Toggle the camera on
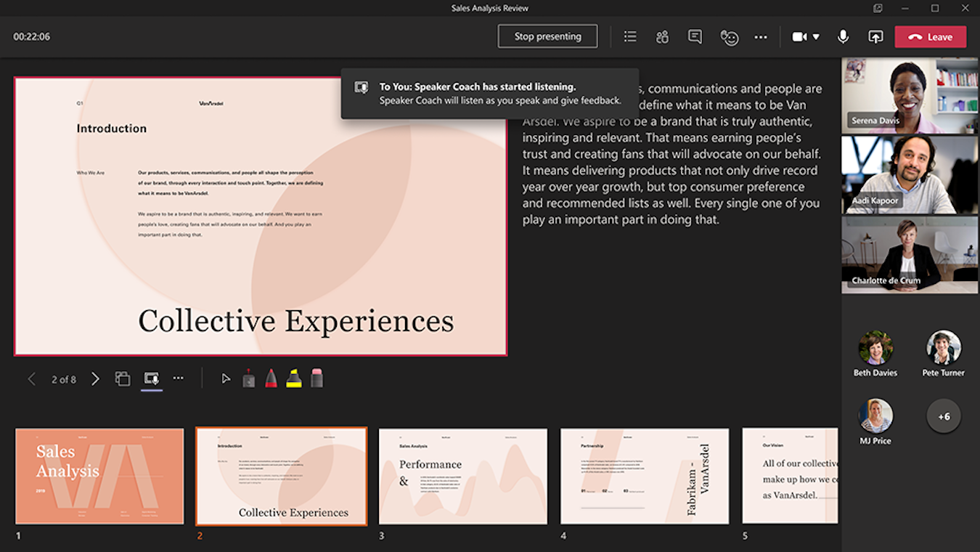The width and height of the screenshot is (980, 552). pyautogui.click(x=801, y=36)
